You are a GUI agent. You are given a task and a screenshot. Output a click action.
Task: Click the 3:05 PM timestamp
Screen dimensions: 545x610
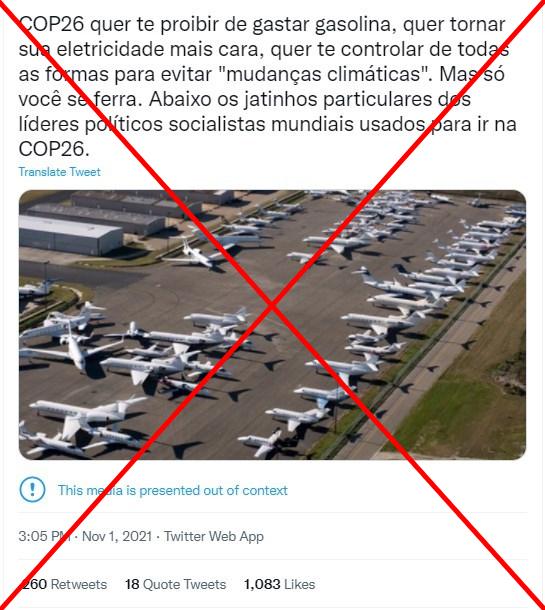pos(44,536)
